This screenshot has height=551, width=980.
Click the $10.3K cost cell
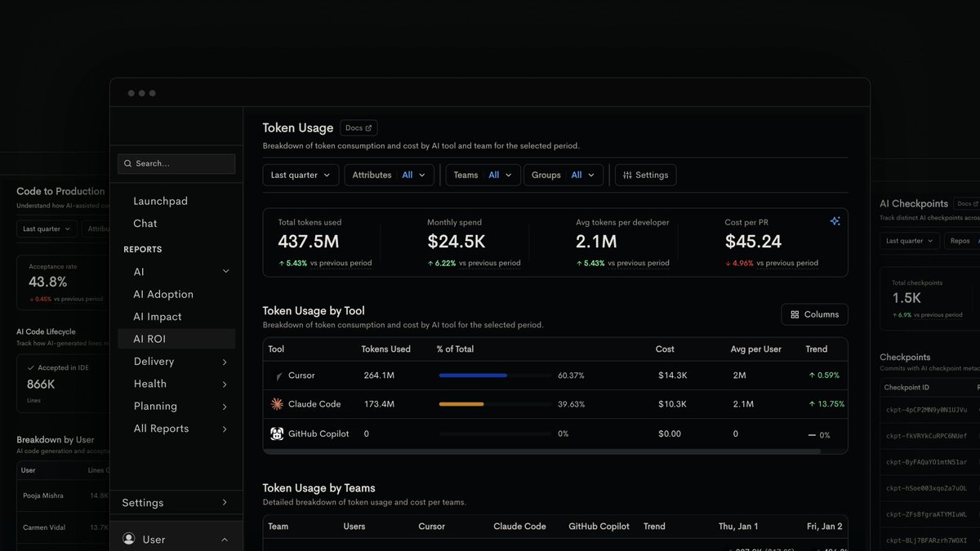[x=672, y=404]
